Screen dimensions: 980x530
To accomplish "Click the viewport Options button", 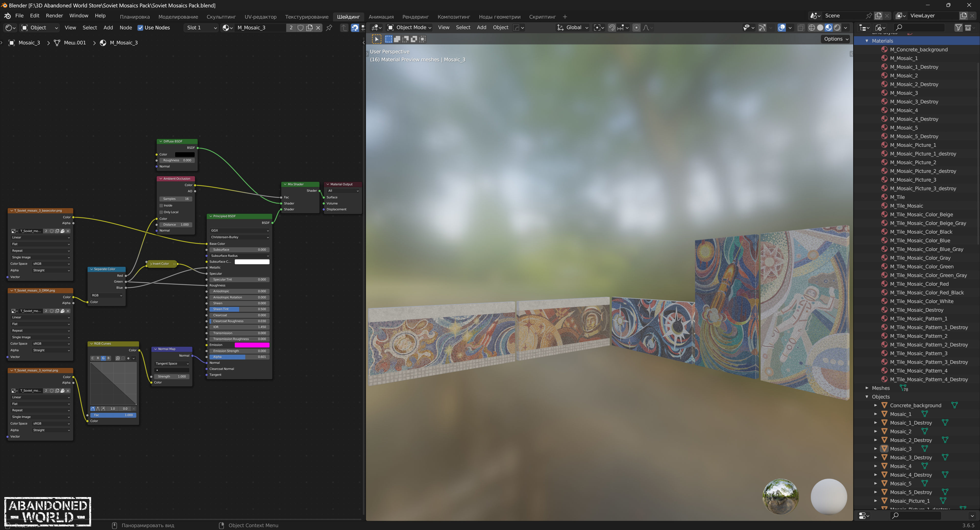I will [836, 39].
